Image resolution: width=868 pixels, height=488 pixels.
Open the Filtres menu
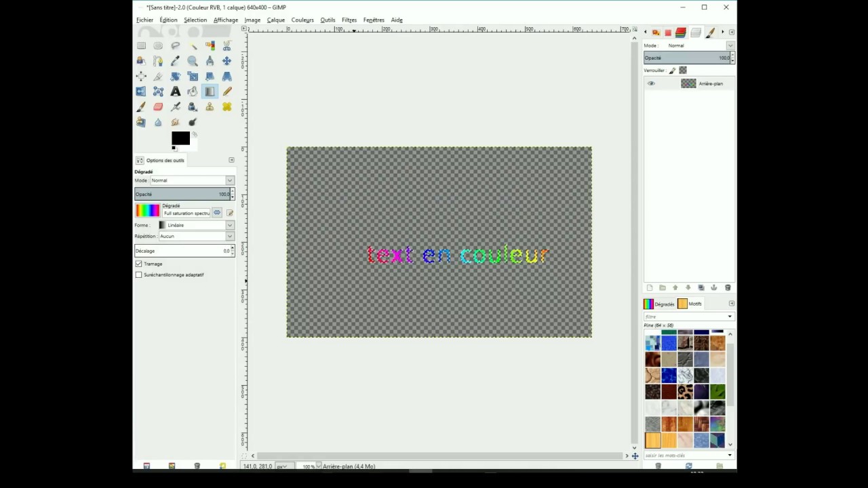[x=349, y=20]
